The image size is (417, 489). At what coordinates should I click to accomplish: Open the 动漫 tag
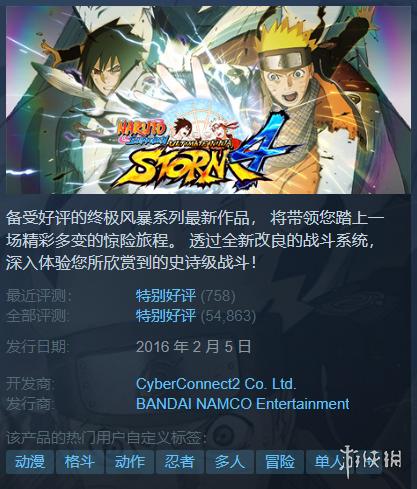click(x=30, y=462)
